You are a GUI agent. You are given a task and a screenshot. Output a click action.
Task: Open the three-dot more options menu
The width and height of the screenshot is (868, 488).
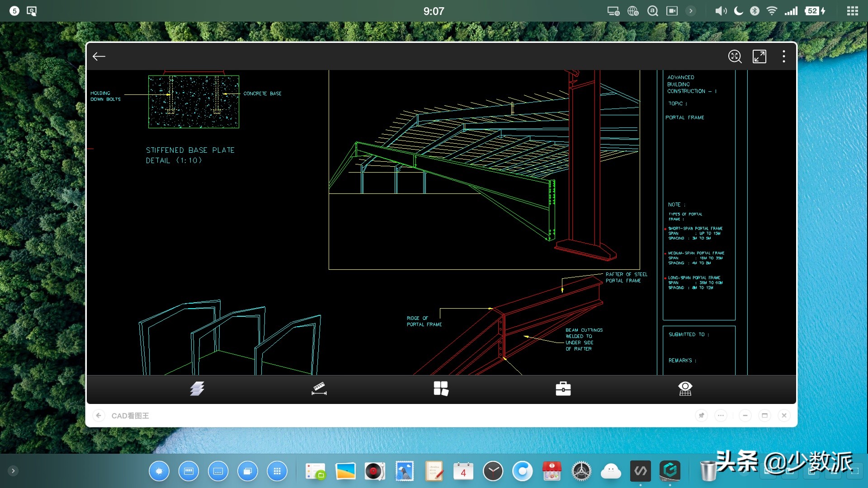783,56
